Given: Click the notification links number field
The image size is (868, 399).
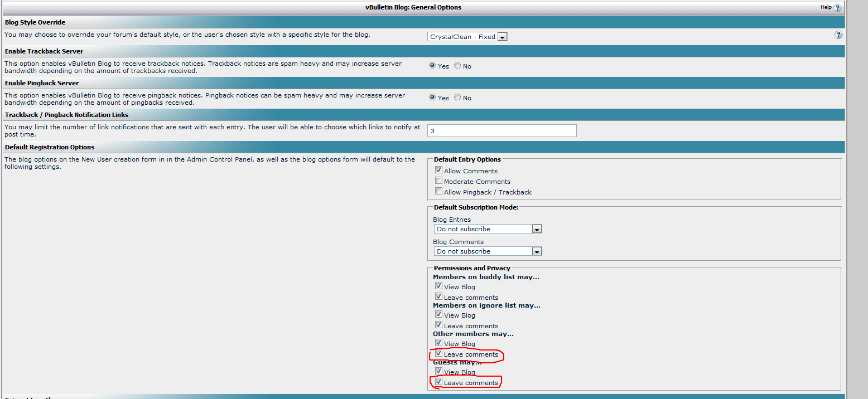Looking at the screenshot, I should point(502,130).
